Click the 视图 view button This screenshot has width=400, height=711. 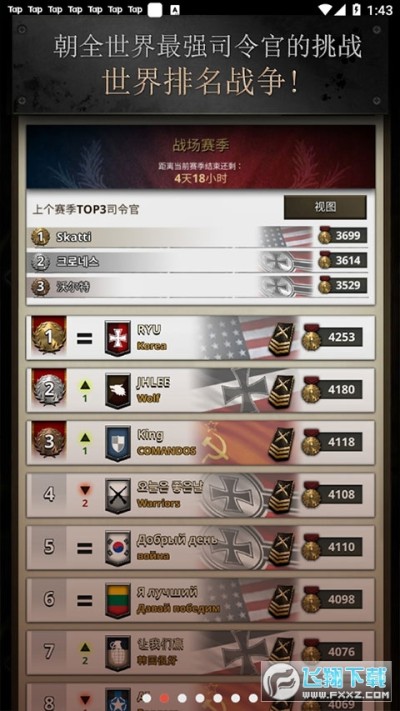pos(325,207)
